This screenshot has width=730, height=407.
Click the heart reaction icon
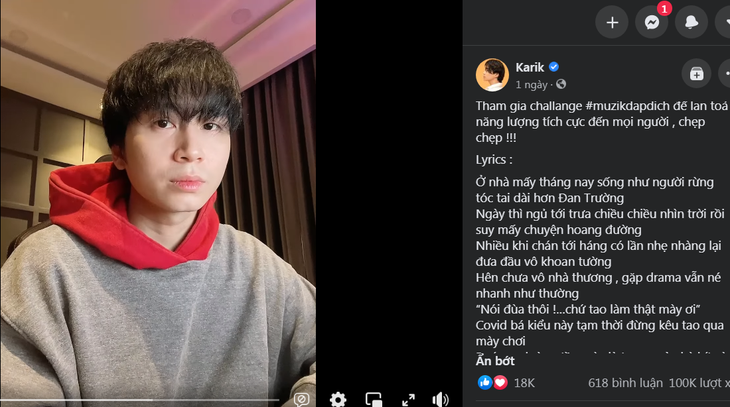[500, 382]
